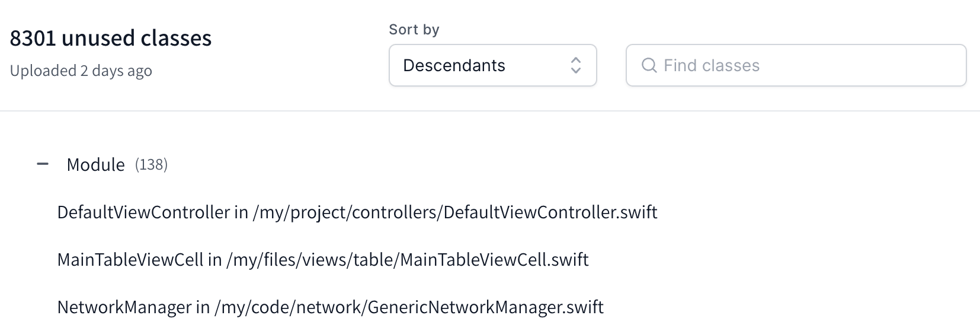Open the MainTableViewCell.swift file path
Viewport: 980px width, 331px height.
[x=407, y=260]
